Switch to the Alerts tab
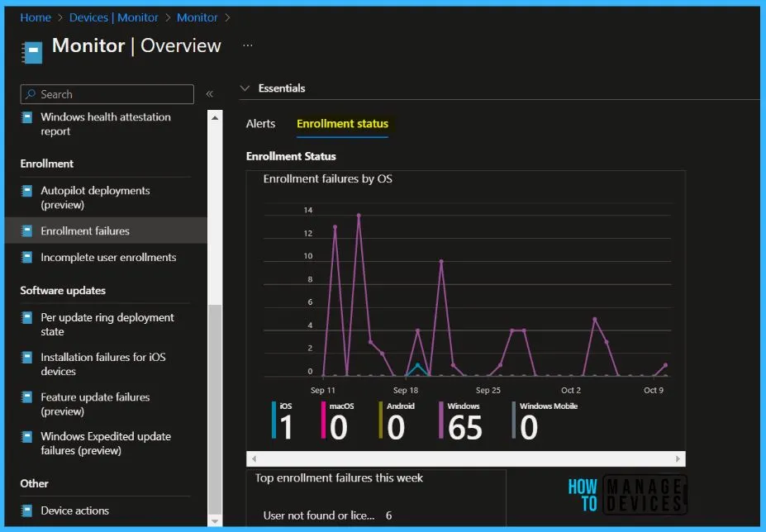 (x=260, y=124)
